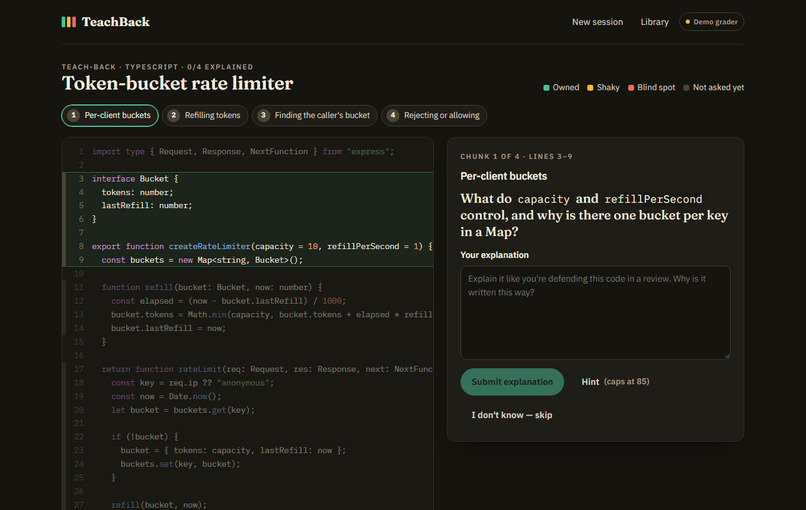Click the number 3 badge on caller's bucket tab

click(x=263, y=115)
